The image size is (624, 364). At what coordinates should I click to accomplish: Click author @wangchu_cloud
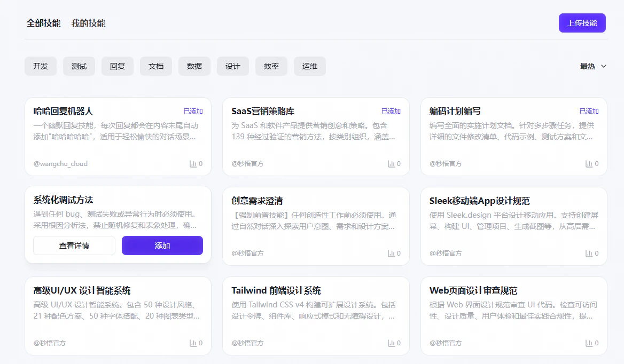(x=60, y=164)
